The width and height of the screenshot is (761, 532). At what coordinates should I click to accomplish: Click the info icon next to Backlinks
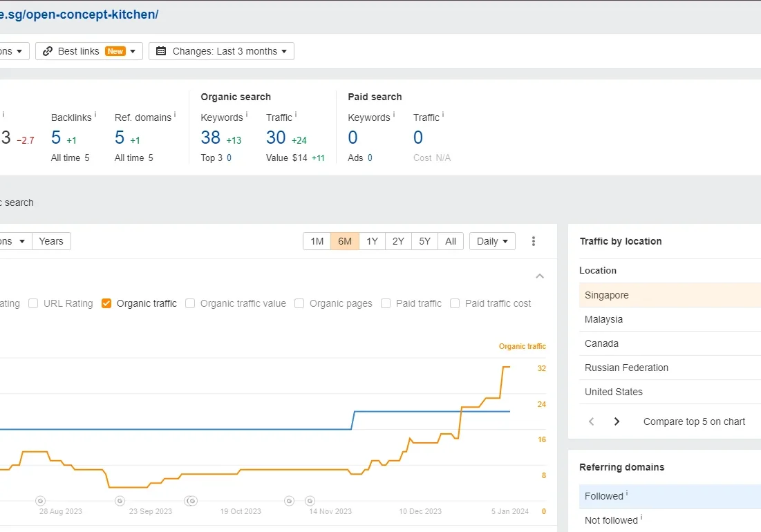pyautogui.click(x=95, y=115)
